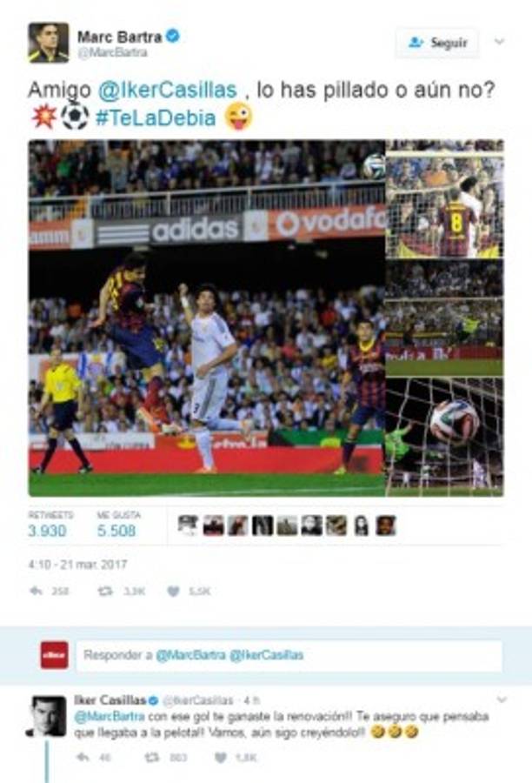Expand options chevron on Iker Casillas reply
Screen dimensions: 532x783
[x=502, y=699]
